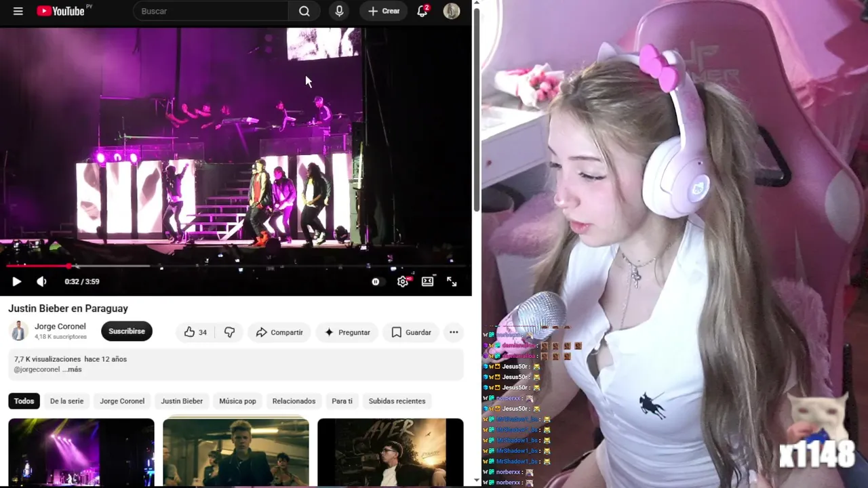Open the notifications bell
The width and height of the screenshot is (868, 488).
pos(422,11)
